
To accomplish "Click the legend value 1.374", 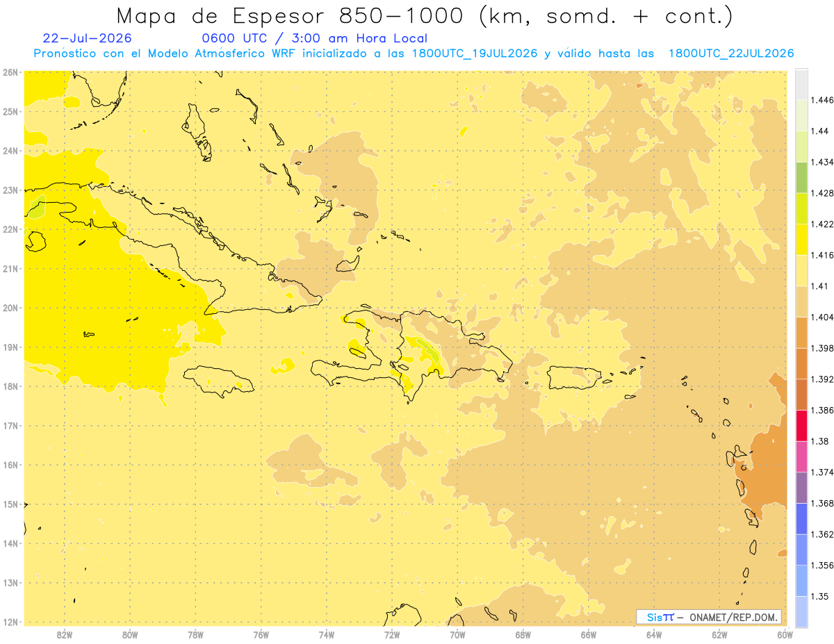I will [822, 472].
